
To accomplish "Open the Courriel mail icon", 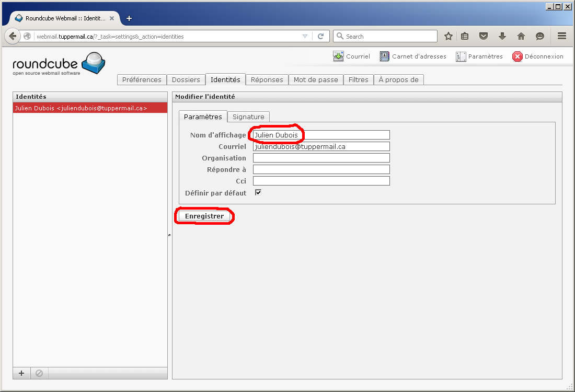I will pyautogui.click(x=339, y=56).
